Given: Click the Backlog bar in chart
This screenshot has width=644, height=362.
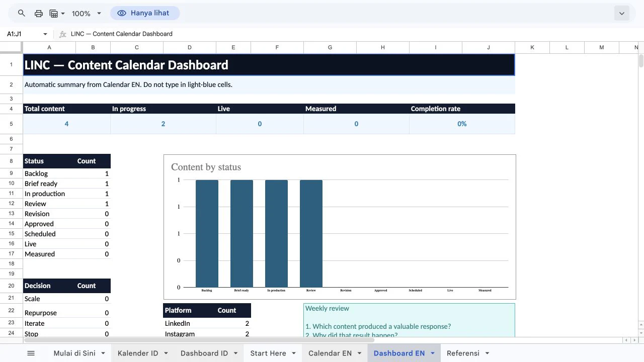Looking at the screenshot, I should click(x=207, y=233).
